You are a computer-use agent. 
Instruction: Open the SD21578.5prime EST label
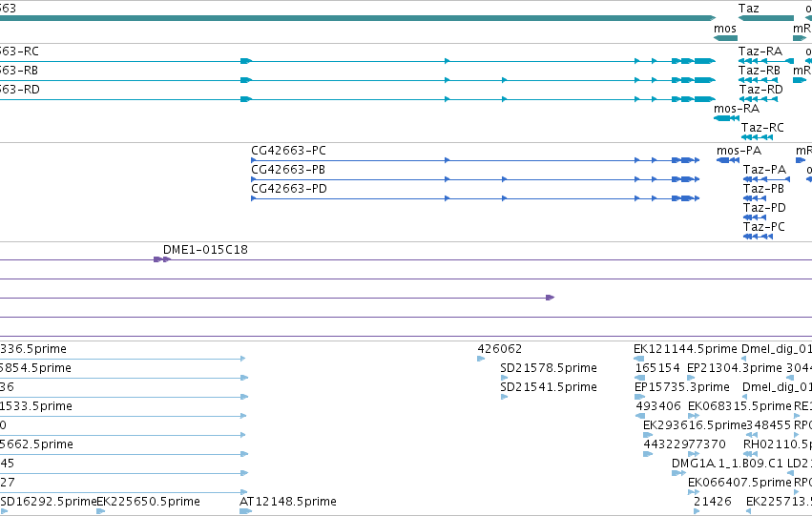click(549, 368)
